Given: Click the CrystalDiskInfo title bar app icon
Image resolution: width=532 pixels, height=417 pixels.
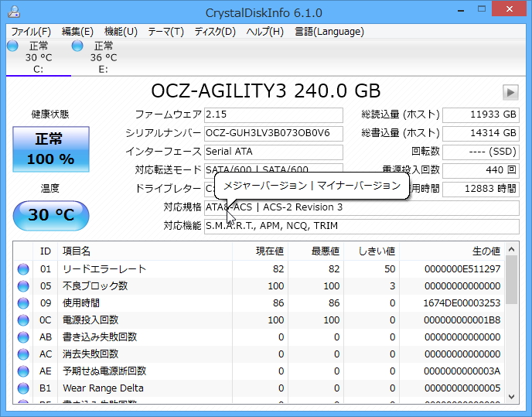Looking at the screenshot, I should 14,12.
